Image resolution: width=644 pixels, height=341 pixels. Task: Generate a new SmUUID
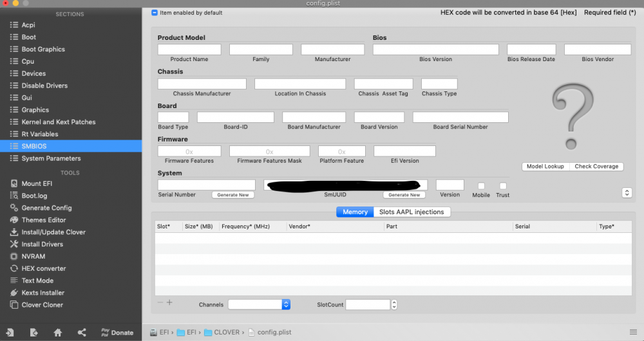[x=404, y=195]
